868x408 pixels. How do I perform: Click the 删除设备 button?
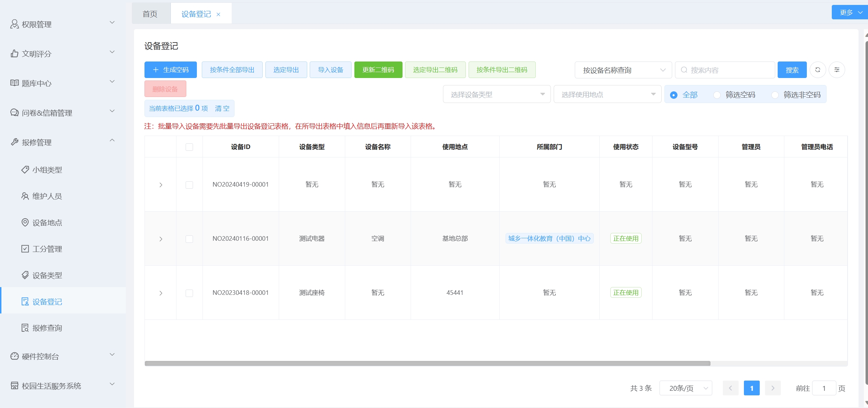click(165, 89)
